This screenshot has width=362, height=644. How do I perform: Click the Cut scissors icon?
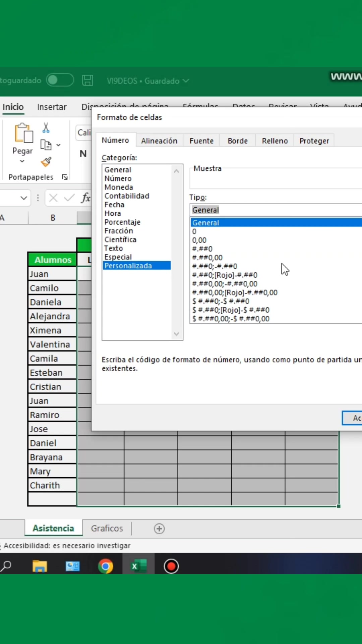(x=46, y=128)
